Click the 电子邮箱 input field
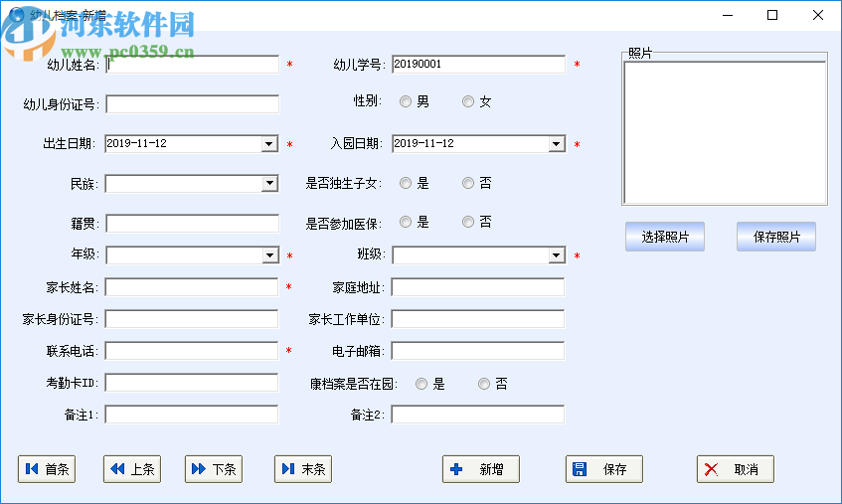Viewport: 842px width, 504px height. point(478,351)
